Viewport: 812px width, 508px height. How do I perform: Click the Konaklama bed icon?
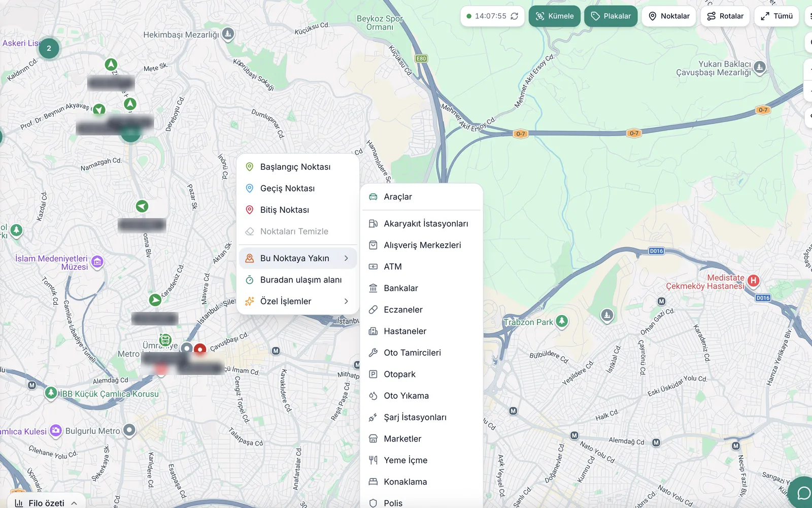pyautogui.click(x=373, y=482)
